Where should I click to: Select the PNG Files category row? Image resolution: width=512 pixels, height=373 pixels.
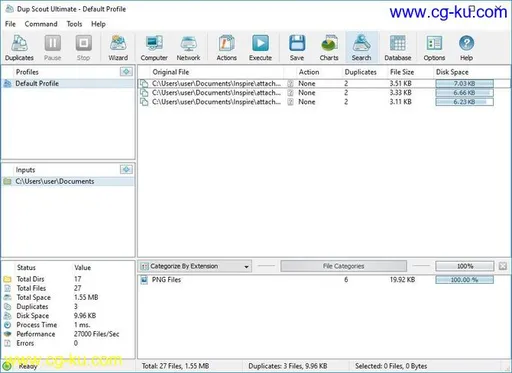[323, 280]
